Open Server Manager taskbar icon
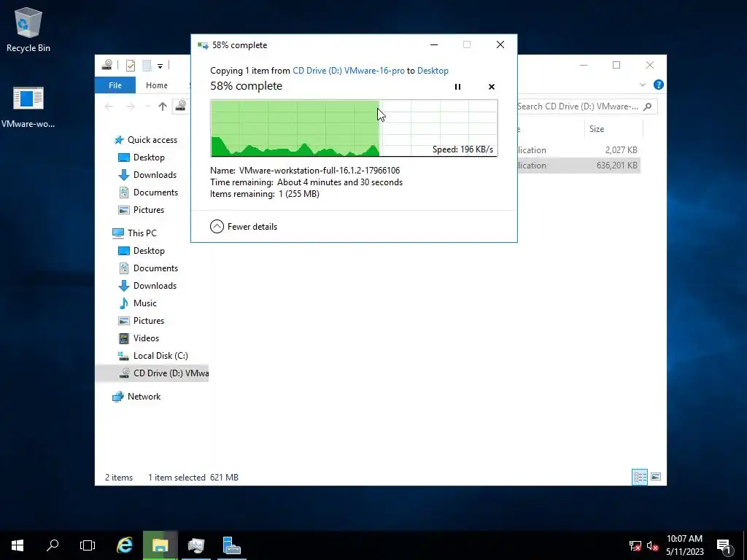 pos(232,545)
